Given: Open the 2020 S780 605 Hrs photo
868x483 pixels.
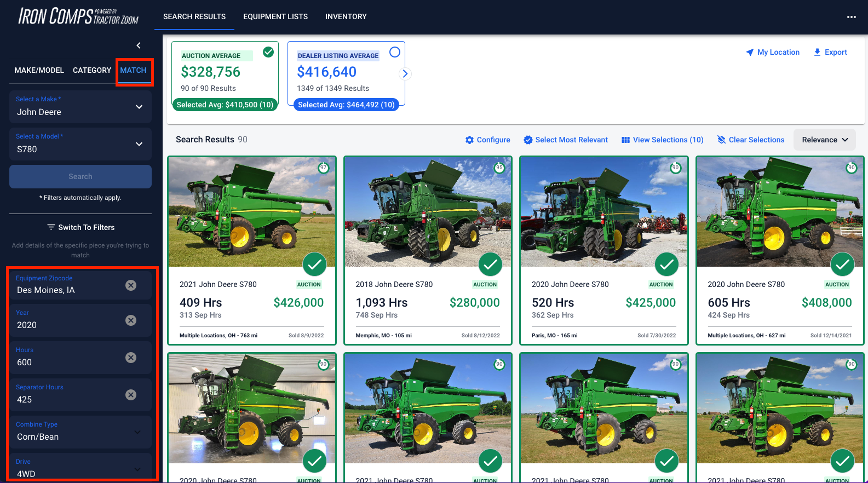Looking at the screenshot, I should [x=780, y=212].
